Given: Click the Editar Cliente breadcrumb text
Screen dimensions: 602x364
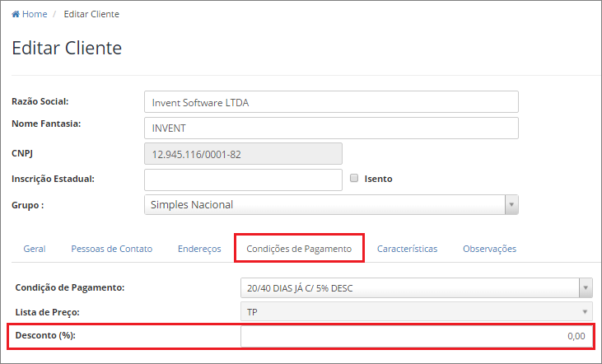Looking at the screenshot, I should tap(91, 14).
